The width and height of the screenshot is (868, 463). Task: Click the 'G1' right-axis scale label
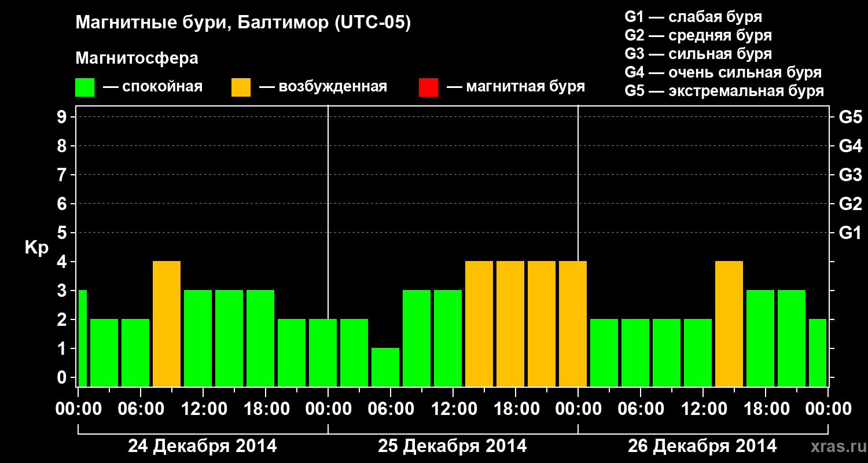coord(850,233)
